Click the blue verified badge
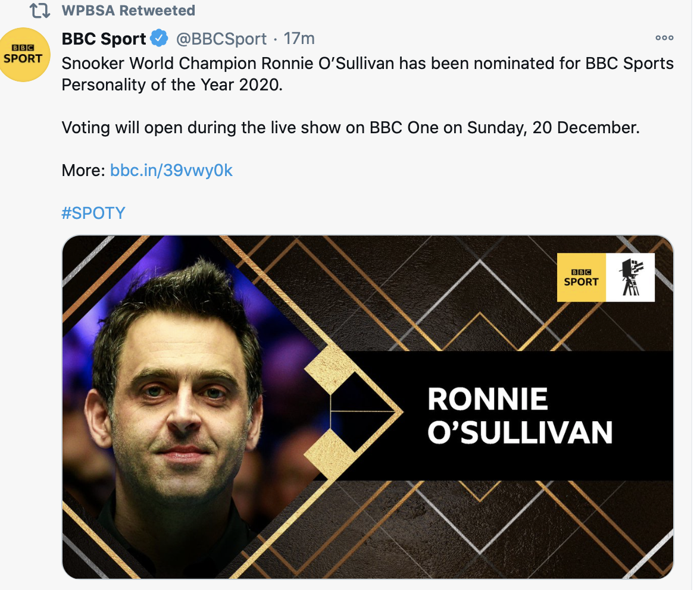 [x=159, y=39]
